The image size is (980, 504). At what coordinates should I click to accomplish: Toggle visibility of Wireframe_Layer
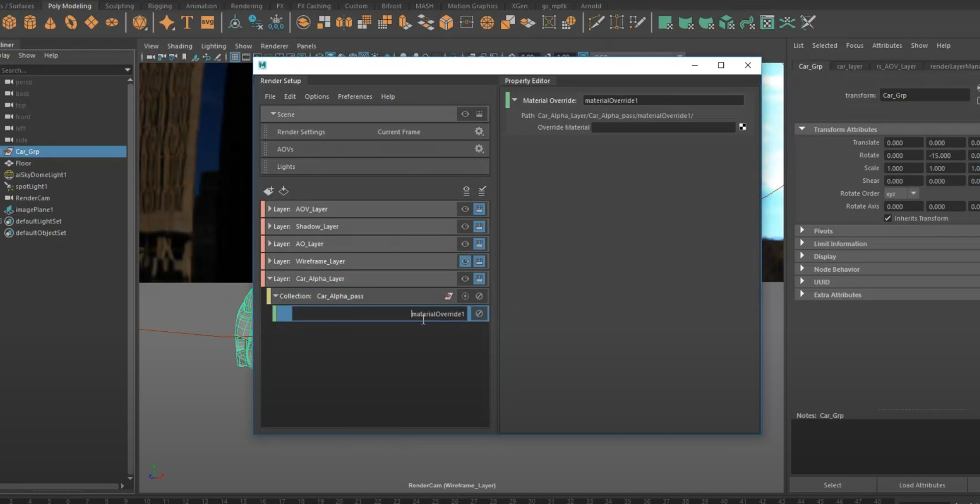point(465,261)
